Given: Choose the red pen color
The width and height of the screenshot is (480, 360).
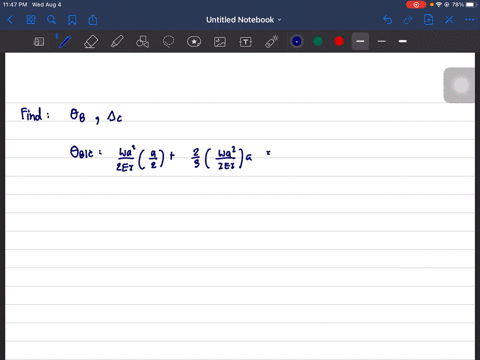Looking at the screenshot, I should [339, 41].
